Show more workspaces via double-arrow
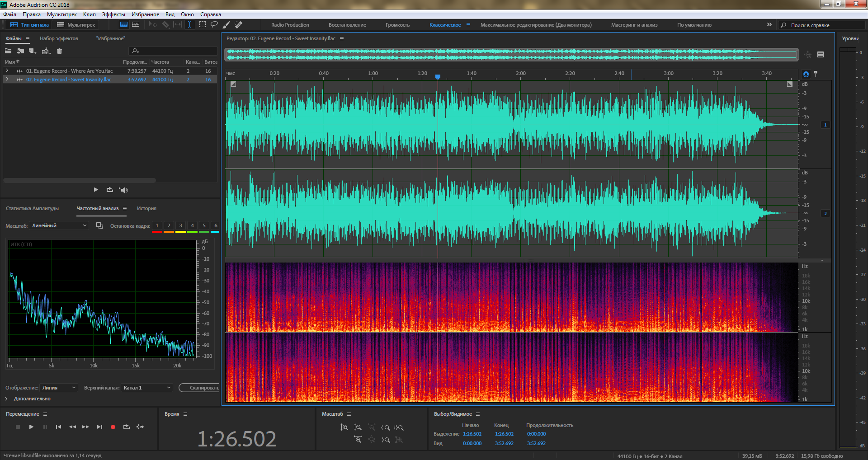The height and width of the screenshot is (460, 868). tap(769, 24)
